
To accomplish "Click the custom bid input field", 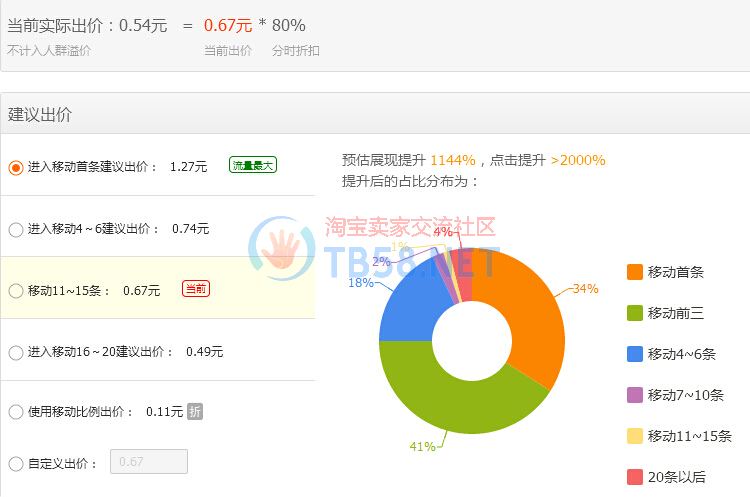I will tap(148, 462).
